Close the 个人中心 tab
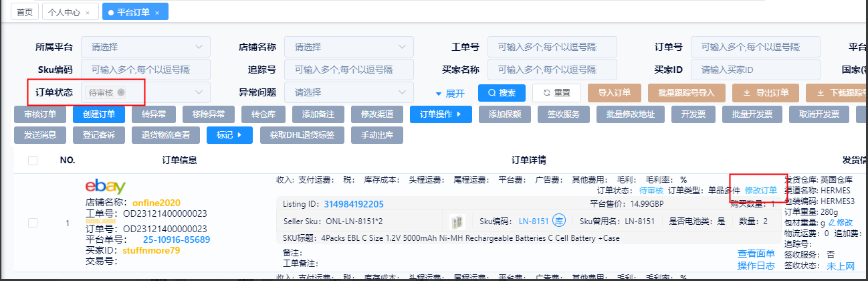The width and height of the screenshot is (868, 281). pyautogui.click(x=88, y=13)
